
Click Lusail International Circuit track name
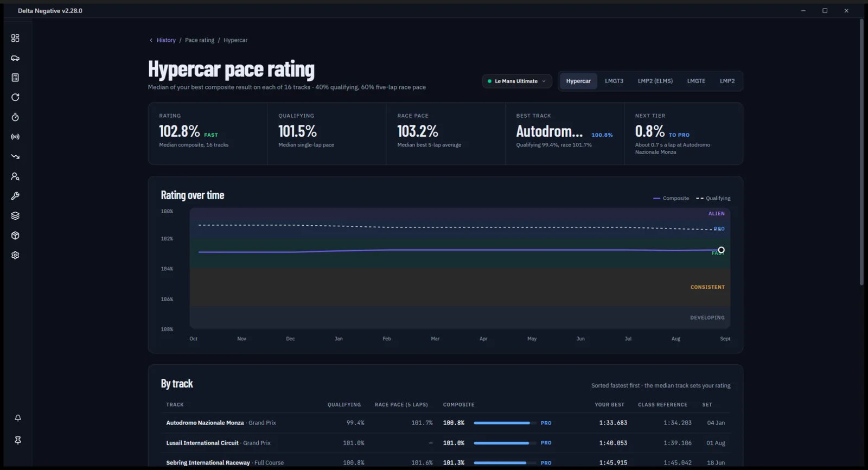pos(202,443)
